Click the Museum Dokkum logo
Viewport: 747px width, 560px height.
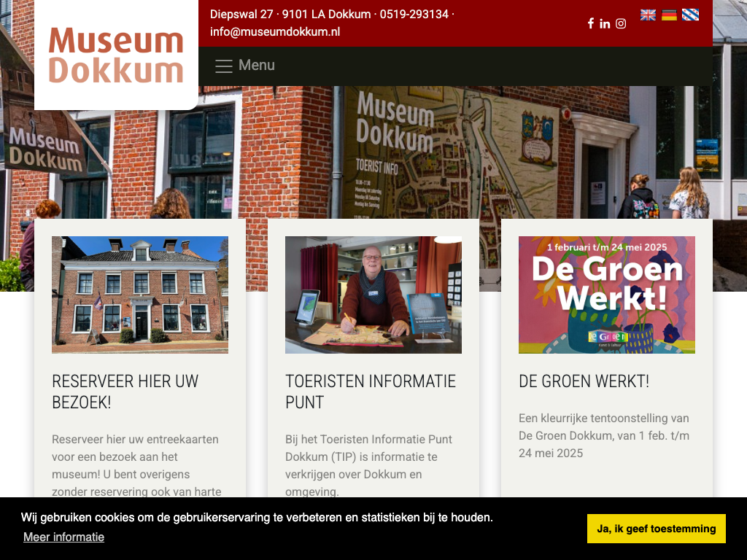click(116, 55)
